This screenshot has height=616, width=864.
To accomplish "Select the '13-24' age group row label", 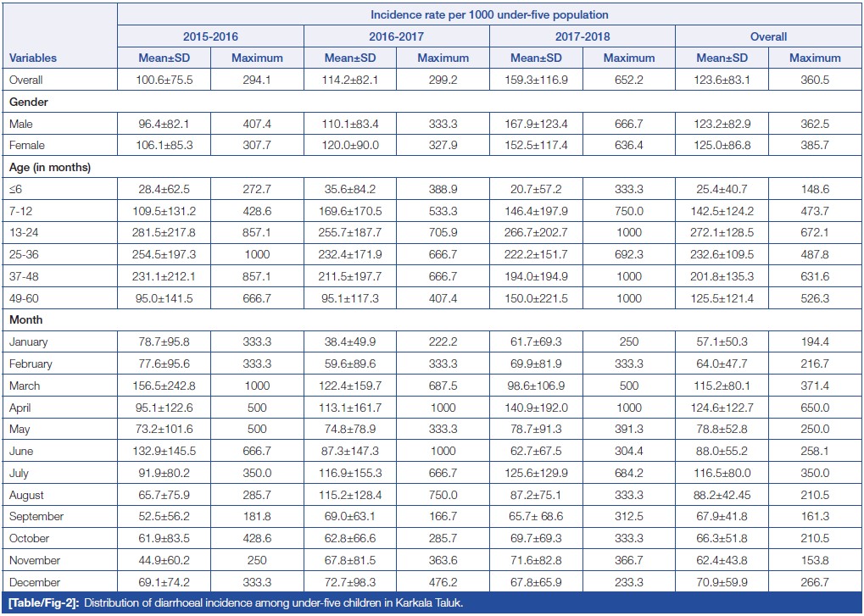I will [x=24, y=233].
